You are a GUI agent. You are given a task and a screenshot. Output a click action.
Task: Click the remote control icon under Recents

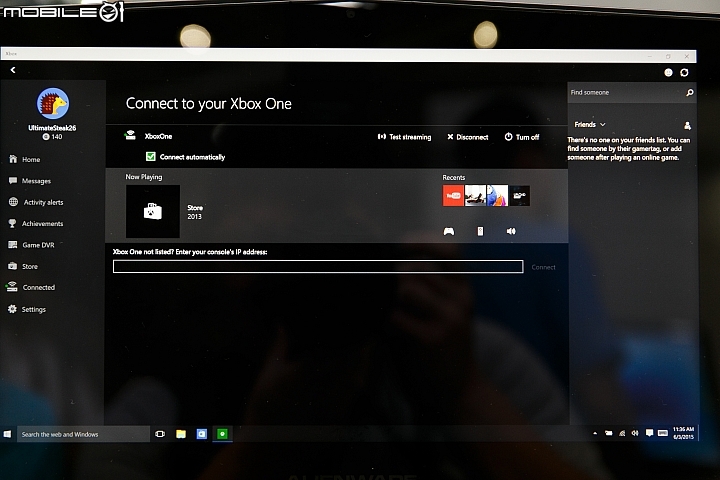click(x=480, y=231)
